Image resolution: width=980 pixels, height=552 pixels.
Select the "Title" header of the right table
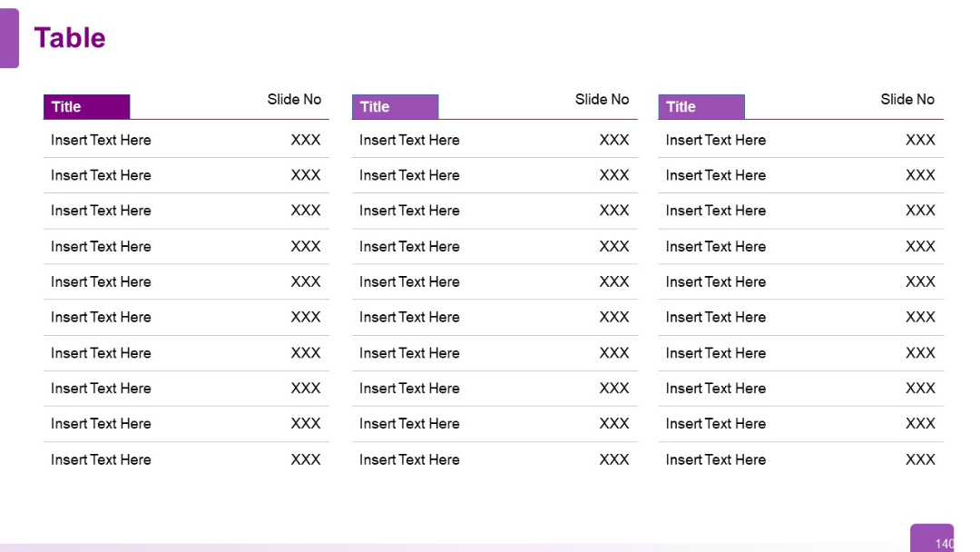[701, 107]
